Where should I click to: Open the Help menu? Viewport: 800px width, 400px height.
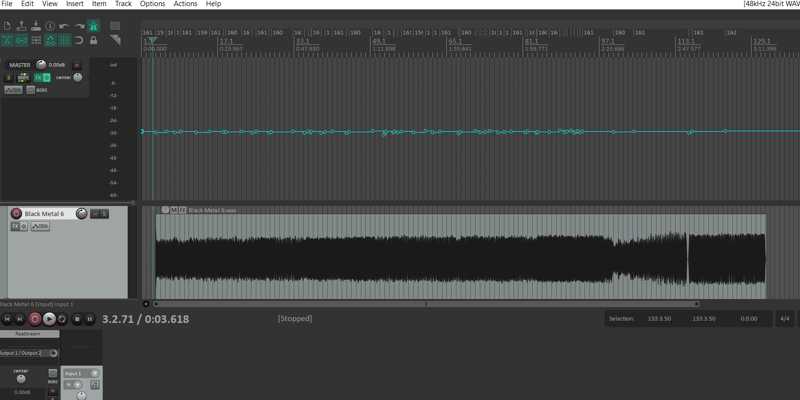coord(213,4)
